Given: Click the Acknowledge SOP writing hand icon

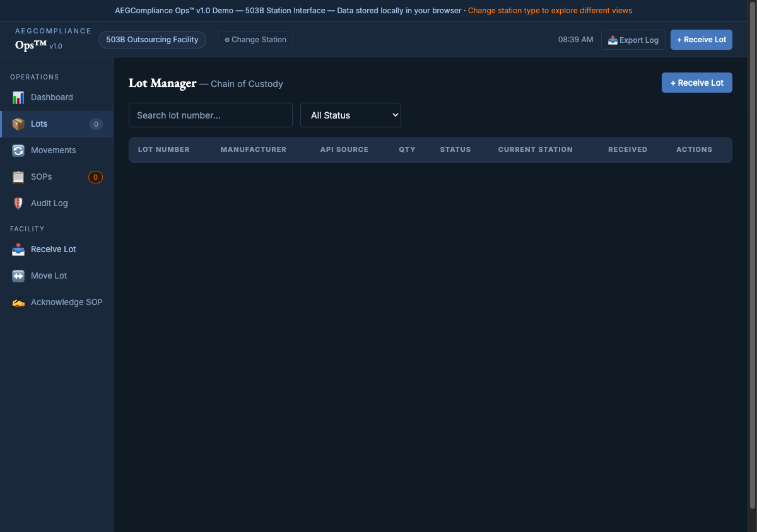Looking at the screenshot, I should click(x=18, y=303).
